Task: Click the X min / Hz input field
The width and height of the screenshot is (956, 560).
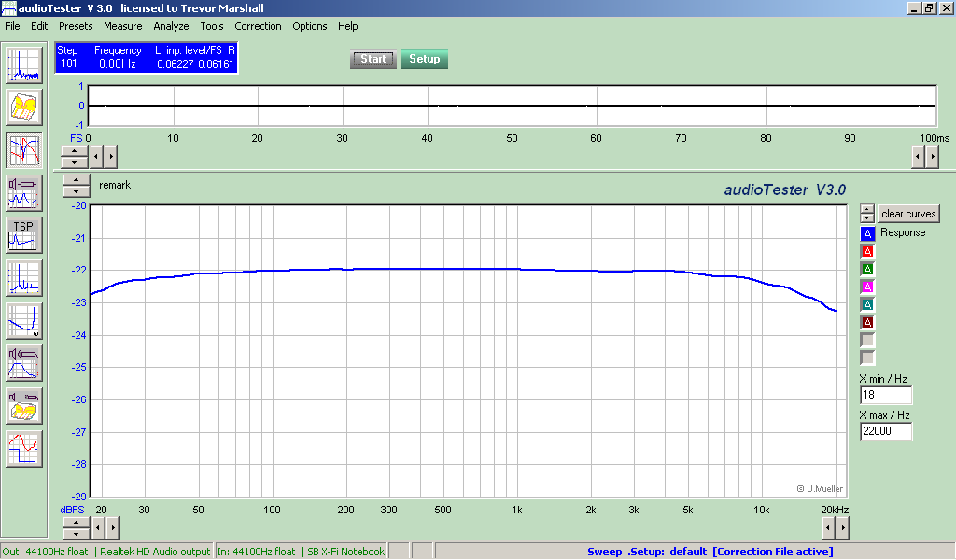Action: click(x=886, y=395)
